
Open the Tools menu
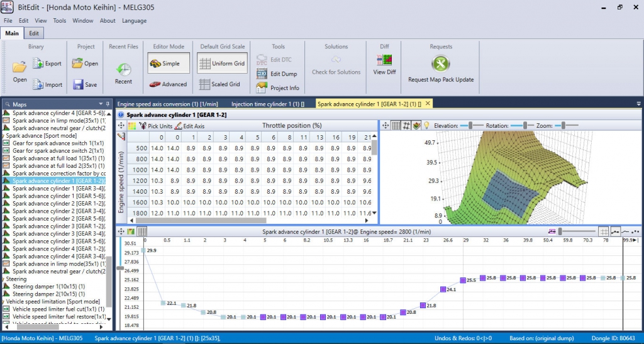[60, 21]
